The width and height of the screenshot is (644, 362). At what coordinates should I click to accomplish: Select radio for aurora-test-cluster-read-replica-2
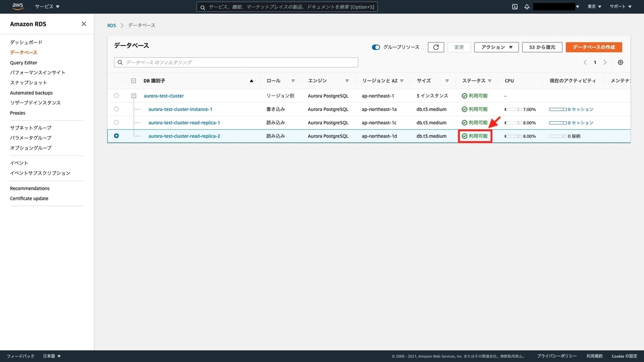click(x=116, y=136)
